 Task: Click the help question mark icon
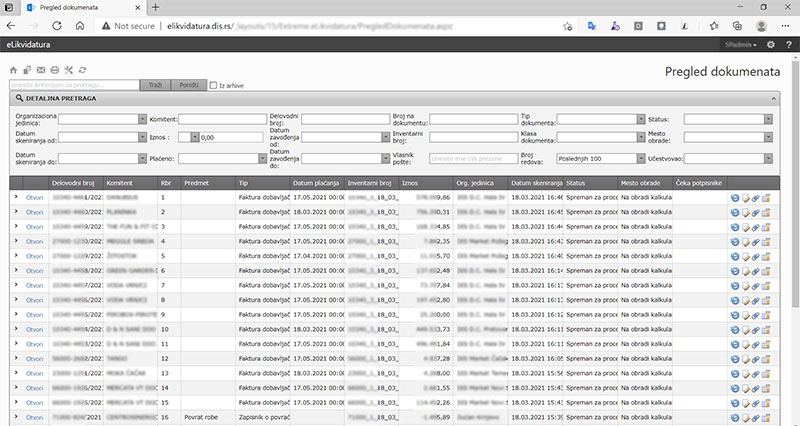point(788,45)
